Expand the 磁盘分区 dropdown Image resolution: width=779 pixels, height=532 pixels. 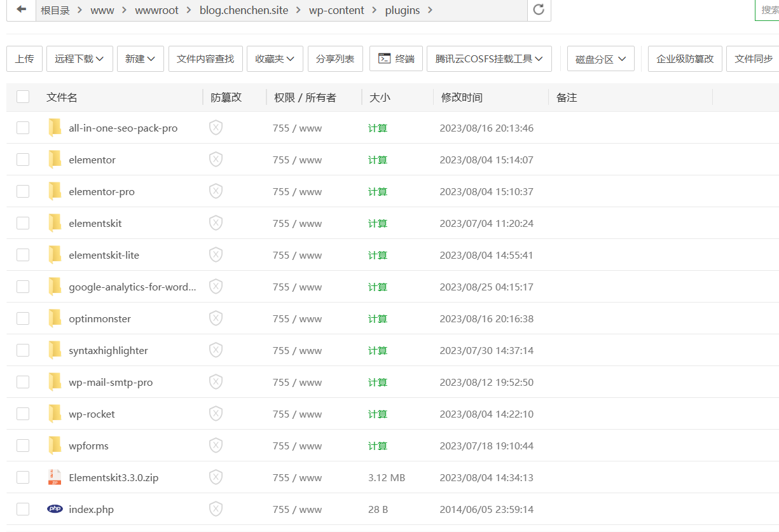[600, 58]
